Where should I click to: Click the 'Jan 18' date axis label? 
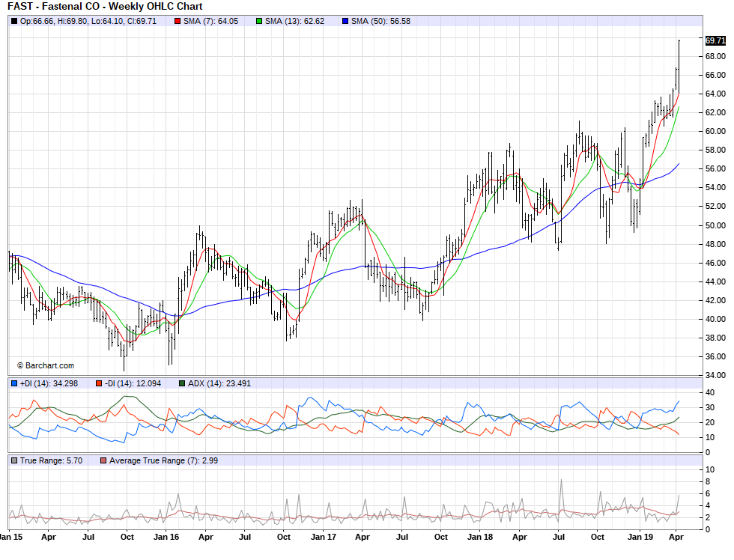click(x=480, y=537)
